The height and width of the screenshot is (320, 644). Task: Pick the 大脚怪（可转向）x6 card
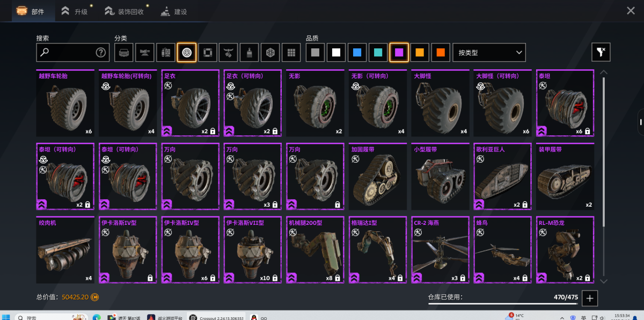pyautogui.click(x=503, y=103)
